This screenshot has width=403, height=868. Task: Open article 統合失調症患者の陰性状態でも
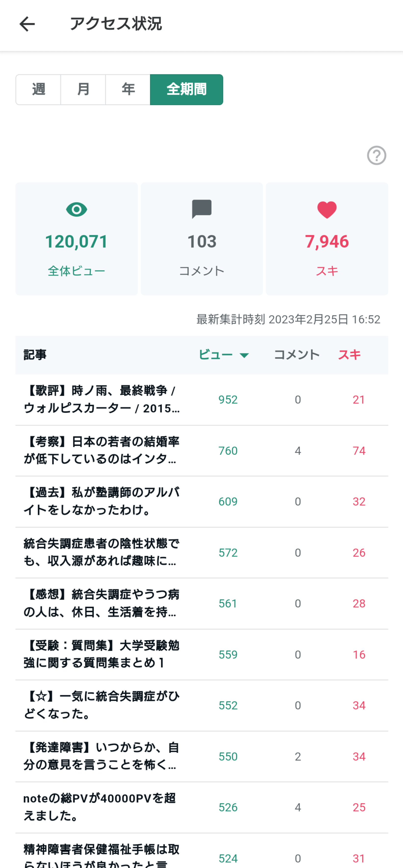click(x=102, y=552)
